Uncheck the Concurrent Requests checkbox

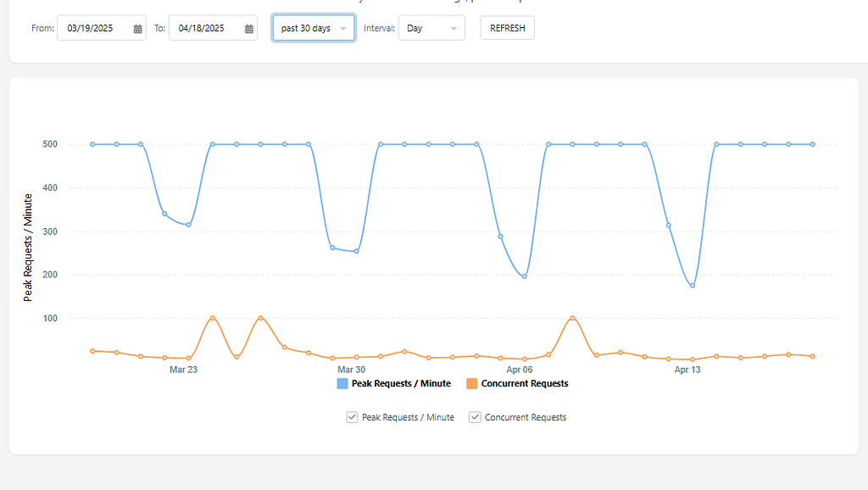click(x=475, y=416)
